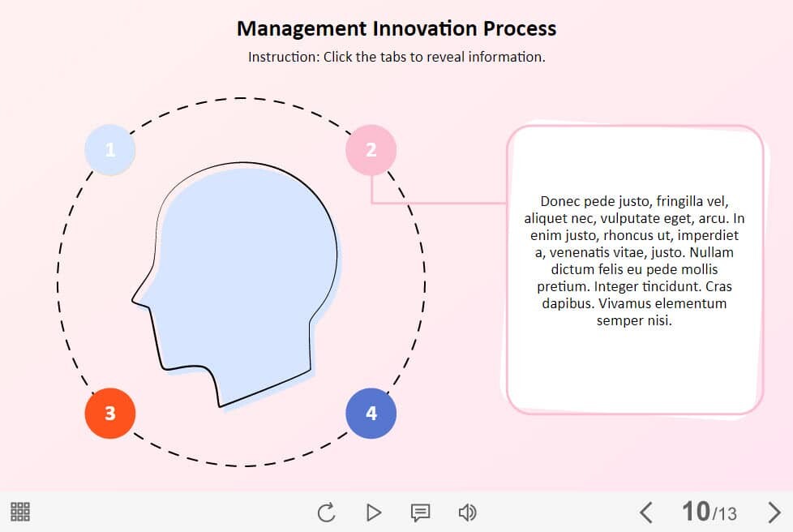Click the dashed circle at its top
The width and height of the screenshot is (793, 532).
(242, 98)
